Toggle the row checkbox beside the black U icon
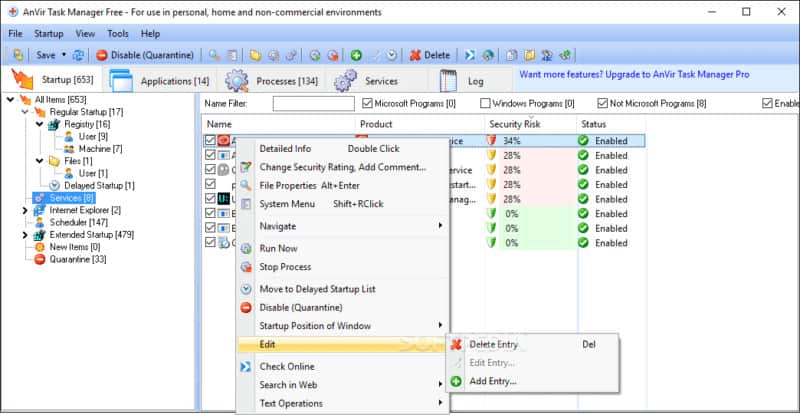 click(x=210, y=198)
